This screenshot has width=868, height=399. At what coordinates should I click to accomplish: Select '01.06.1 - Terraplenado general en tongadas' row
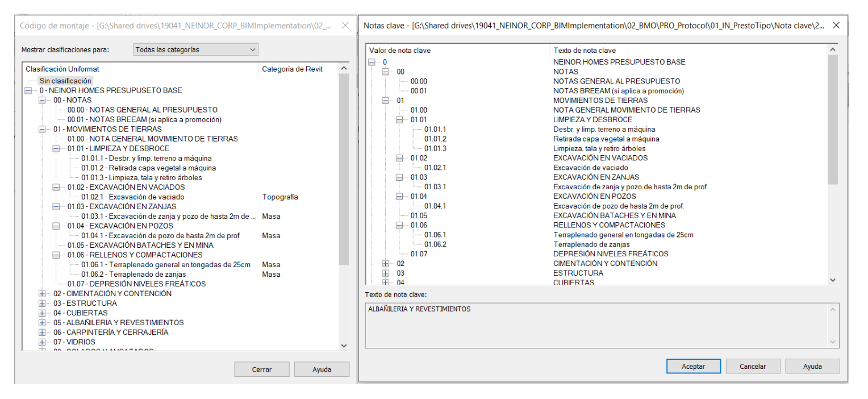166,265
